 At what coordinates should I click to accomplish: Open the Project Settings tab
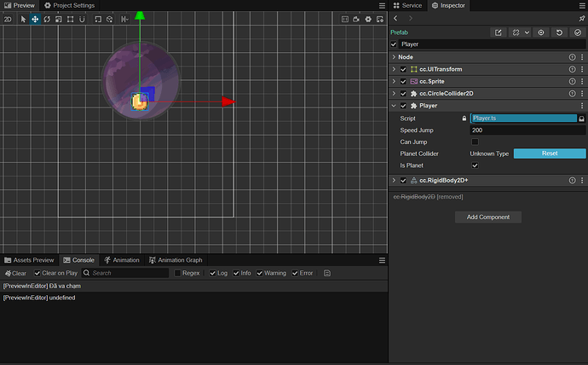pos(69,6)
